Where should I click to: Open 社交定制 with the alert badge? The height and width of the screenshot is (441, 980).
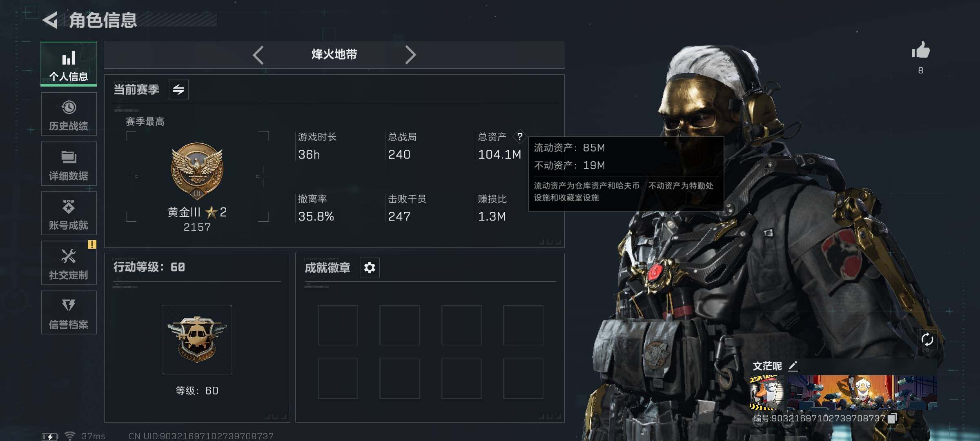click(x=69, y=263)
